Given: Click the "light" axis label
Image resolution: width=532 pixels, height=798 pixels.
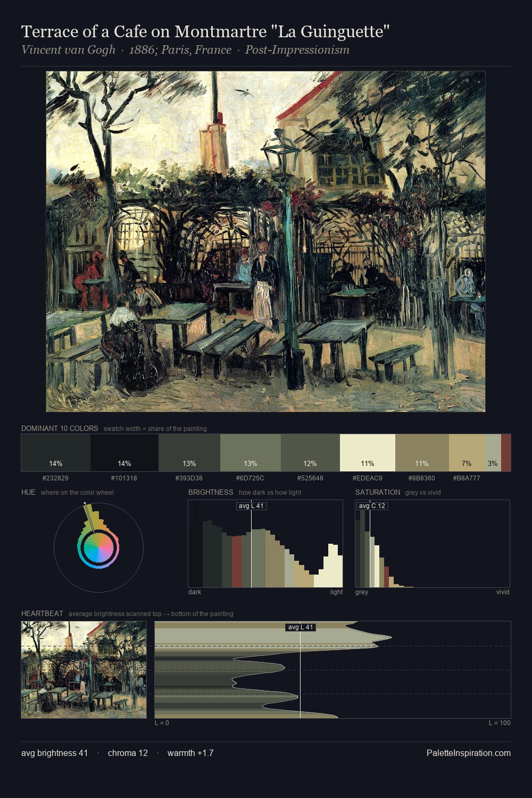Looking at the screenshot, I should [x=336, y=592].
